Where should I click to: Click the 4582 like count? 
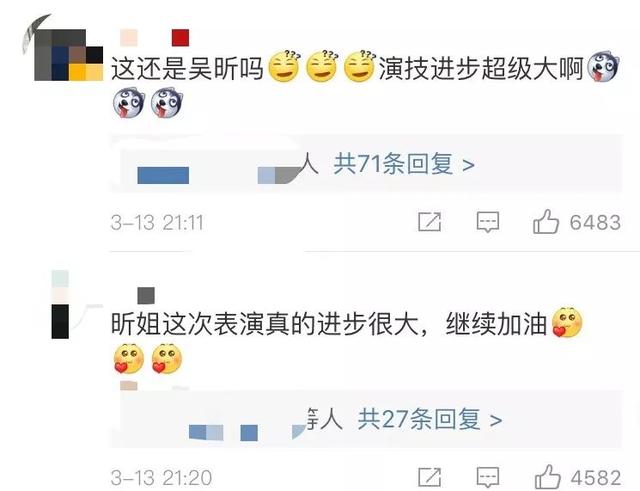pos(596,478)
